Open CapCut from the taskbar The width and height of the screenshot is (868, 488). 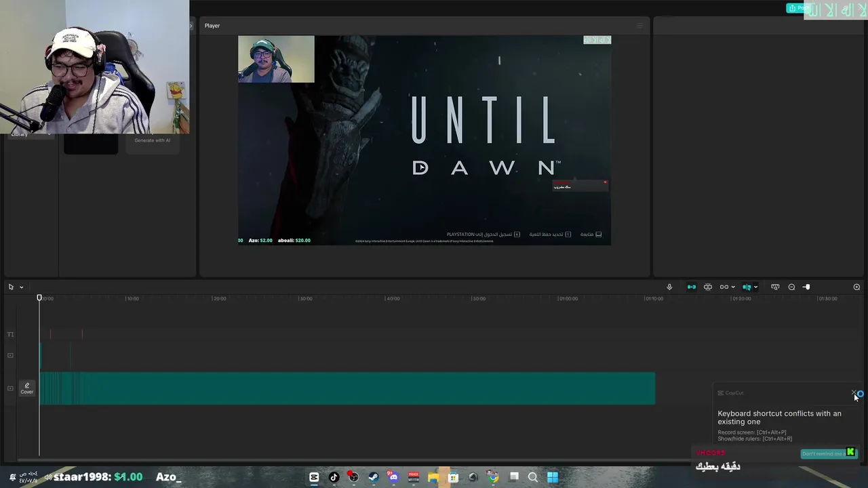click(x=314, y=477)
